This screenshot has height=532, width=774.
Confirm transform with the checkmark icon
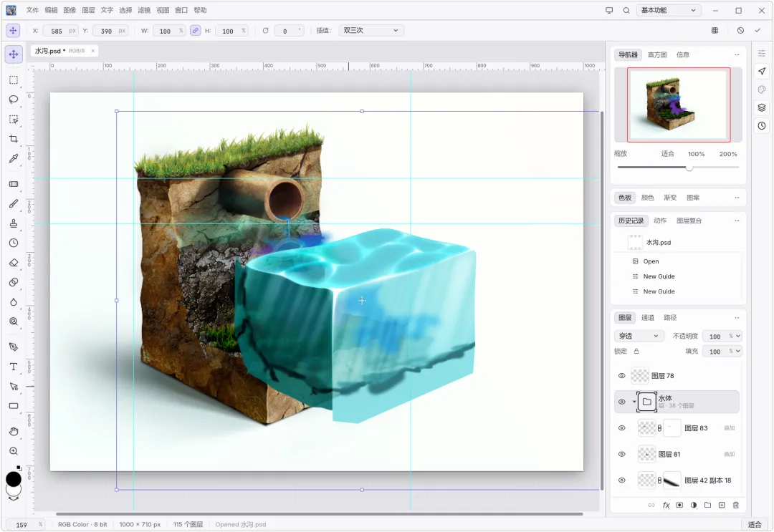(x=758, y=31)
